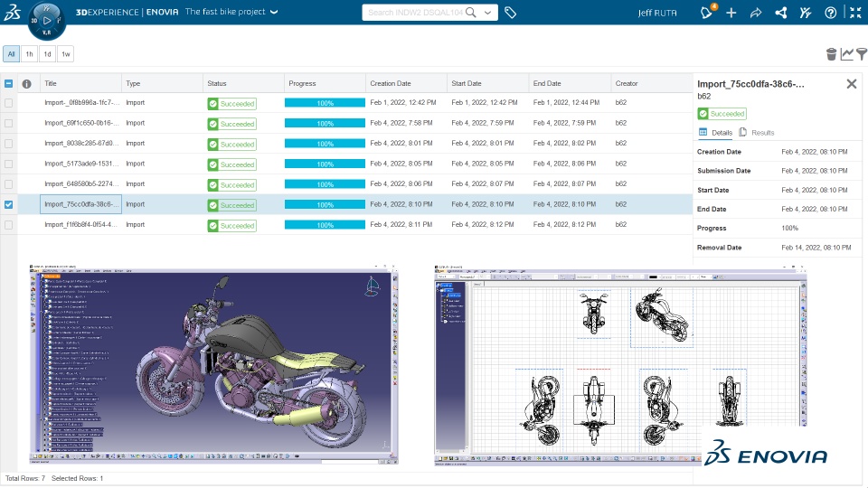Select the Import_8038c285-87d0 title cell
Screen dimensions: 868x488
pyautogui.click(x=80, y=144)
